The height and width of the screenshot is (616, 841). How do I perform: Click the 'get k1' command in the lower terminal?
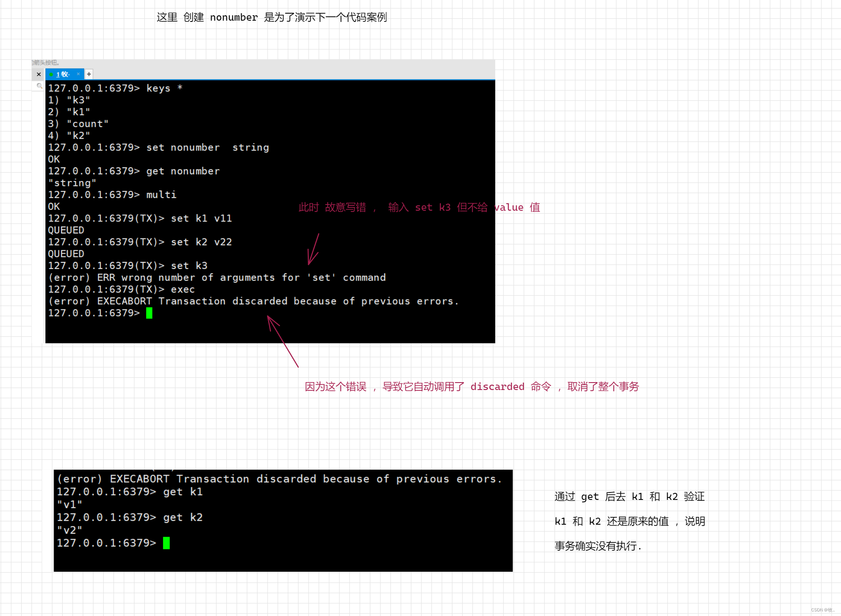pyautogui.click(x=130, y=492)
